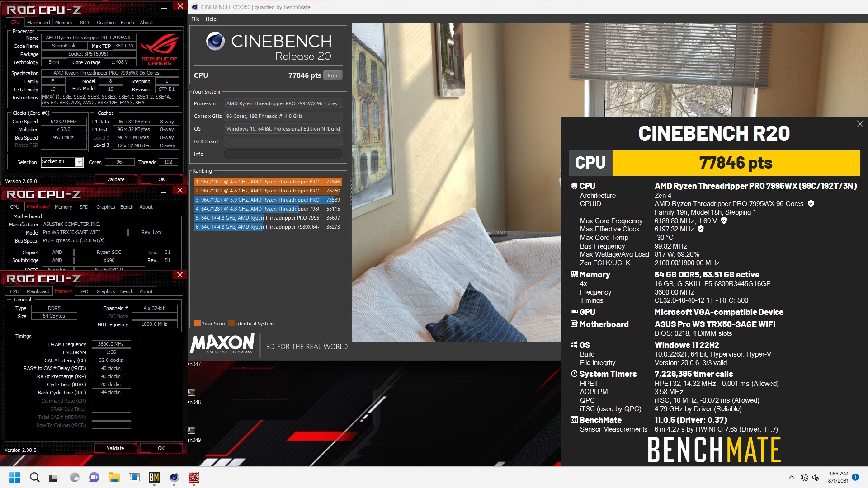Click the Cinebench sphere logo

pyautogui.click(x=215, y=41)
